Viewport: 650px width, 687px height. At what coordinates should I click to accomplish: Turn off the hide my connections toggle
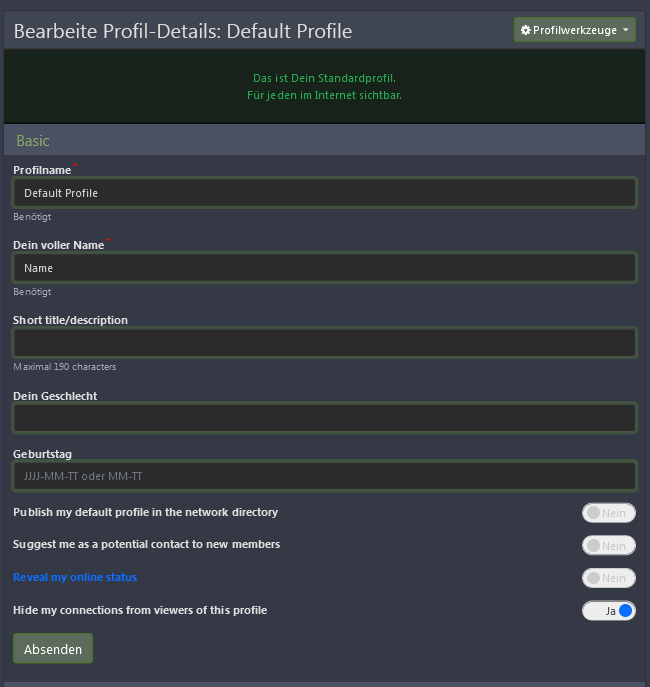(x=608, y=610)
